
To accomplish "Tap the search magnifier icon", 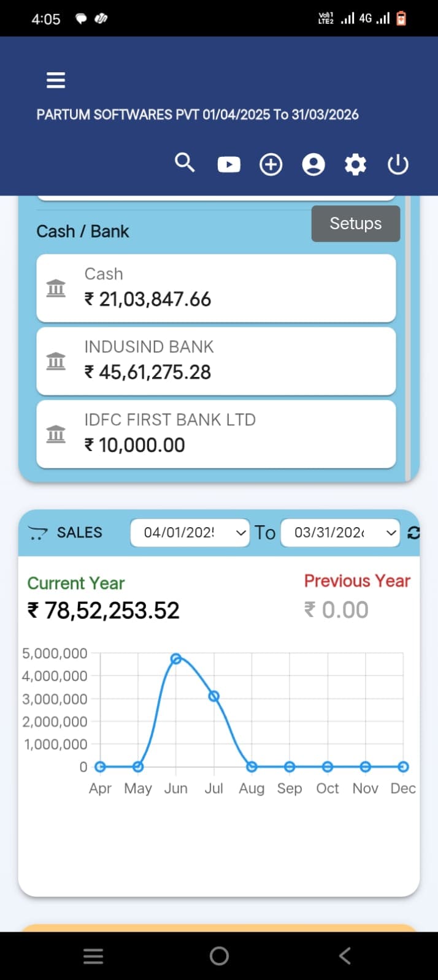I will click(185, 163).
